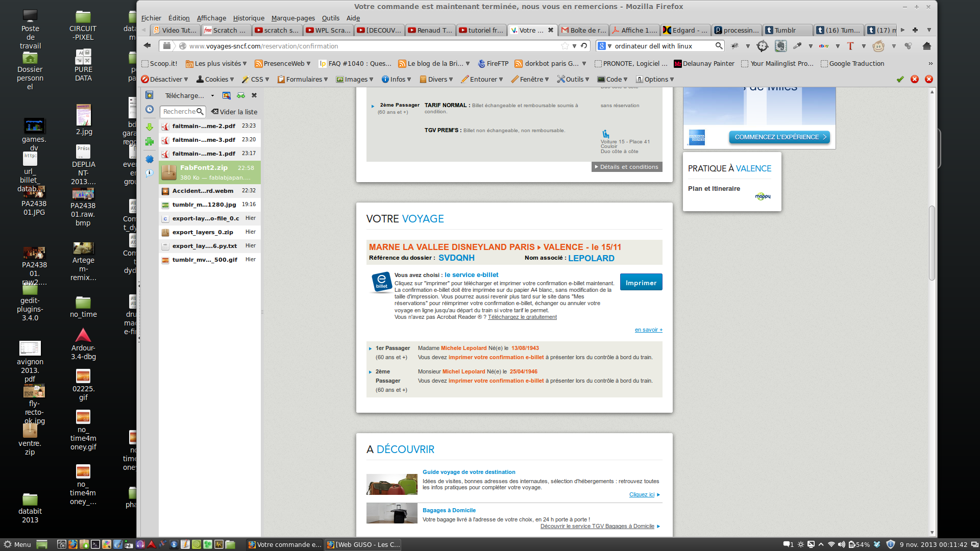Click the Recherche field in downloads sidebar
Image resolution: width=980 pixels, height=551 pixels.
tap(179, 112)
